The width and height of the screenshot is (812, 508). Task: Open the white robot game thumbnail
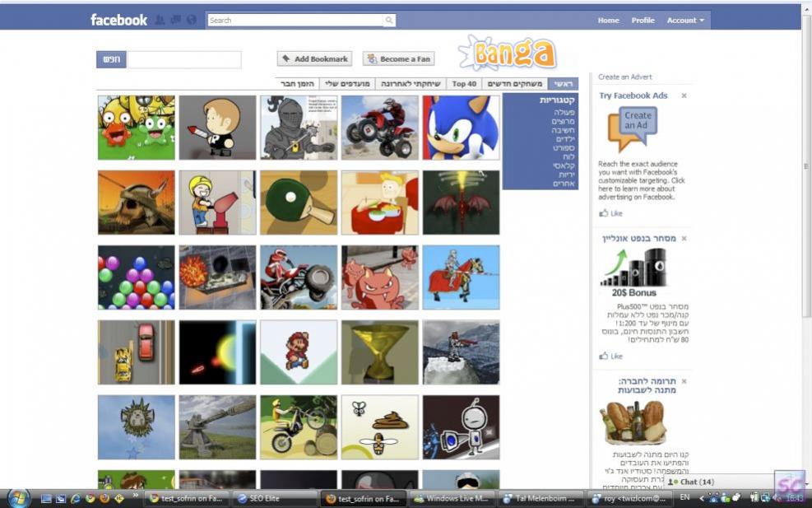point(461,427)
